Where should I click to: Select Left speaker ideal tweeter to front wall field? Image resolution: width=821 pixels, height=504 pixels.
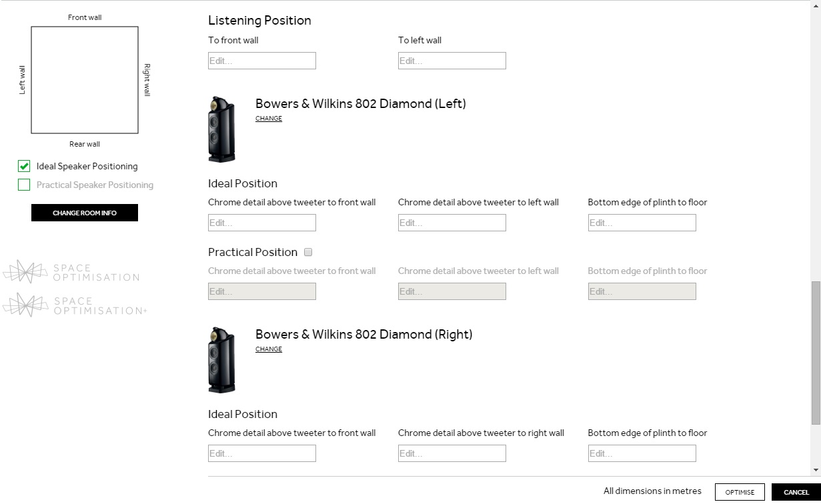(262, 223)
